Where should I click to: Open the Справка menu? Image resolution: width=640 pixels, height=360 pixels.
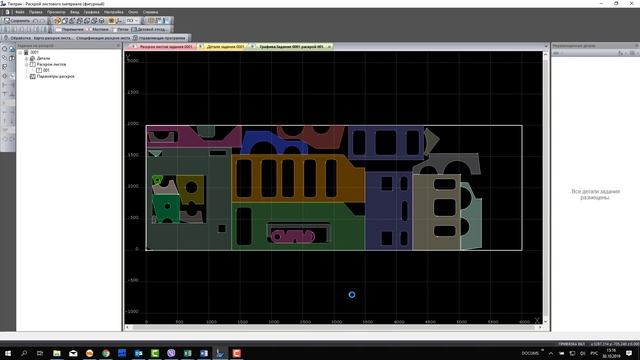(x=150, y=12)
